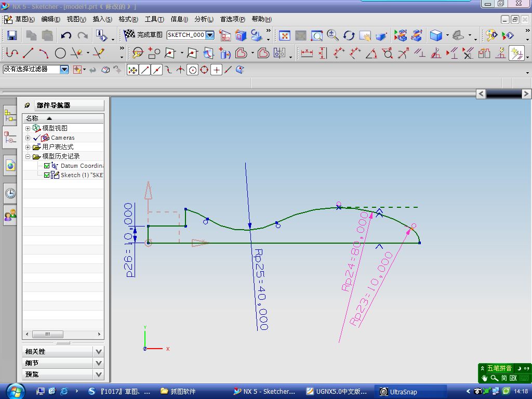Select the Radius dimension tool
532x399 pixels.
403,54
